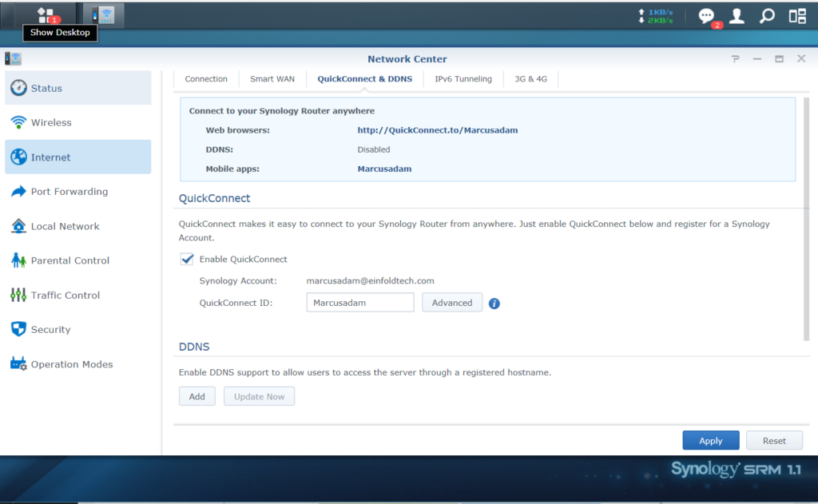Click the Security shield icon
This screenshot has height=504, width=818.
pos(18,329)
